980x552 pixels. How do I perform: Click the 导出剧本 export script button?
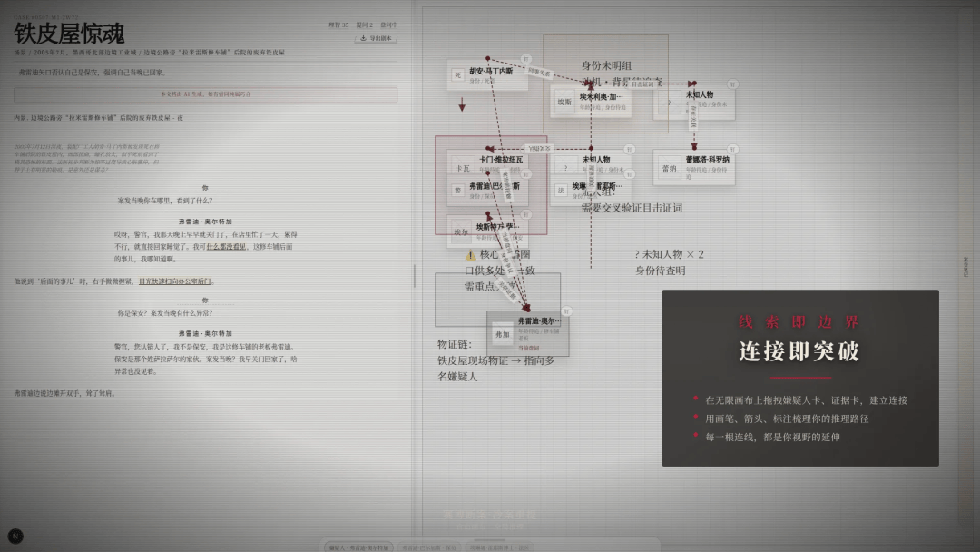coord(376,38)
